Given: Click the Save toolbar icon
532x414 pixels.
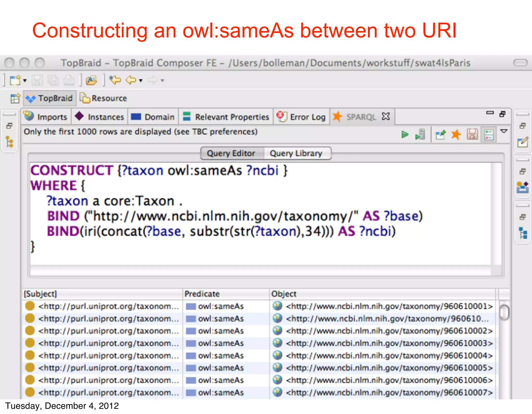Looking at the screenshot, I should 37,80.
